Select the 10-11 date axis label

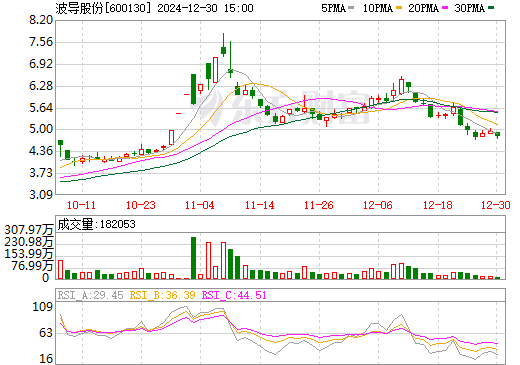click(82, 205)
